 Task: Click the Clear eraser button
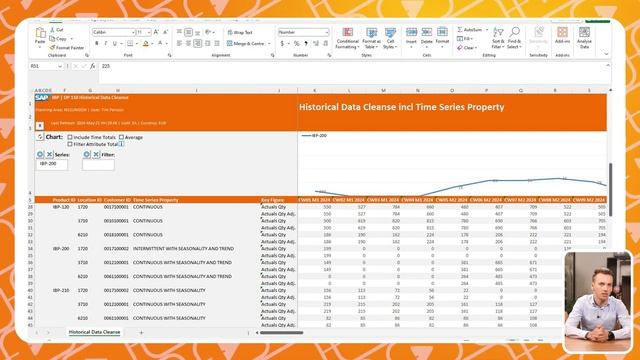coord(466,48)
